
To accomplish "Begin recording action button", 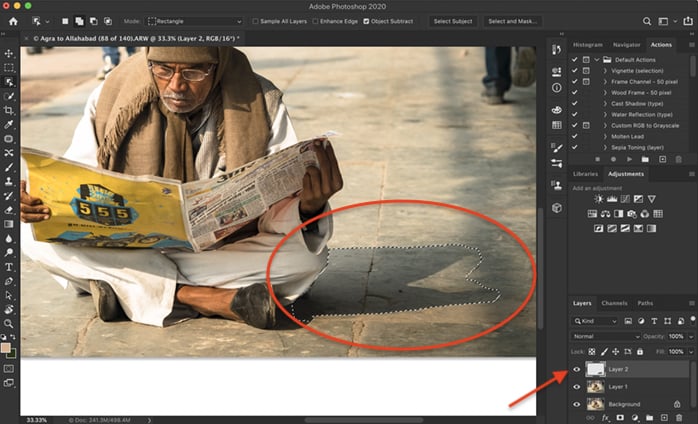I will [613, 159].
